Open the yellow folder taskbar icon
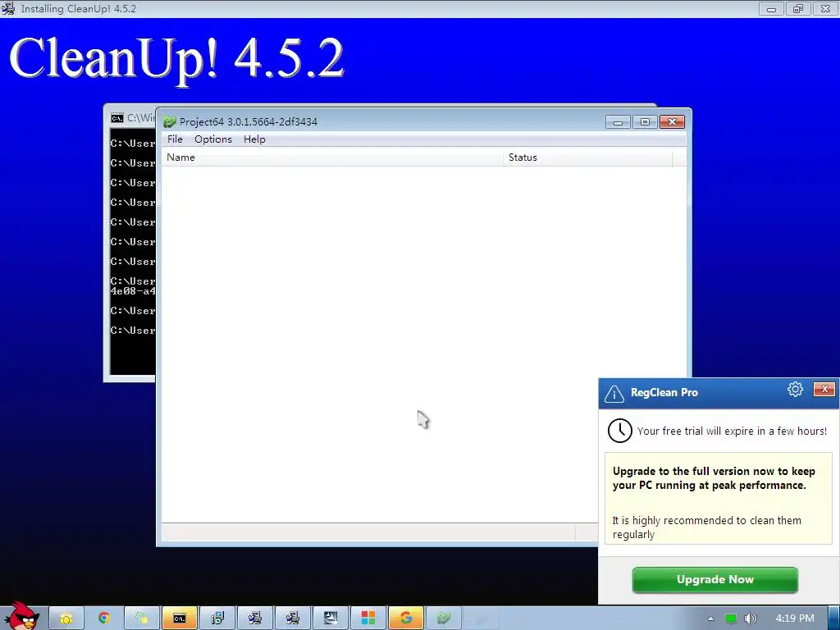The image size is (840, 630). click(x=66, y=619)
